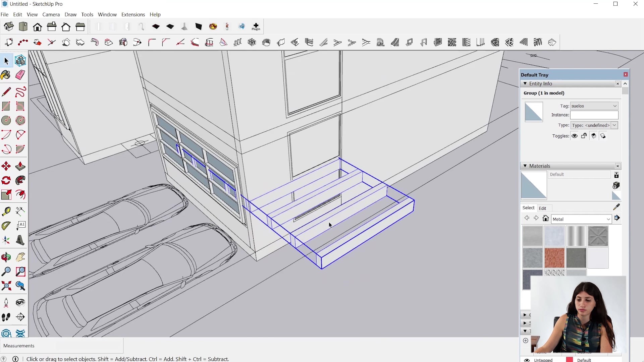Pick the Rectangle drawing tool
644x362 pixels.
click(6, 106)
